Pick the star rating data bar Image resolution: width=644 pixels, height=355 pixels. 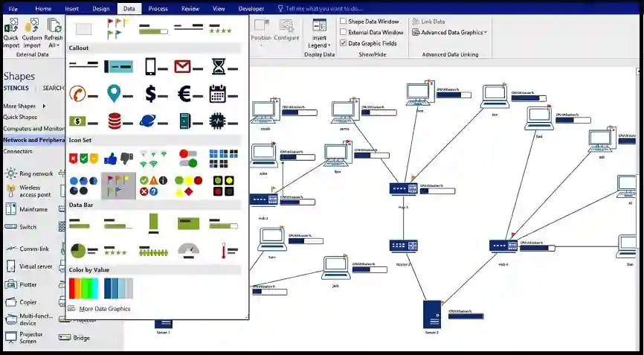coord(115,251)
